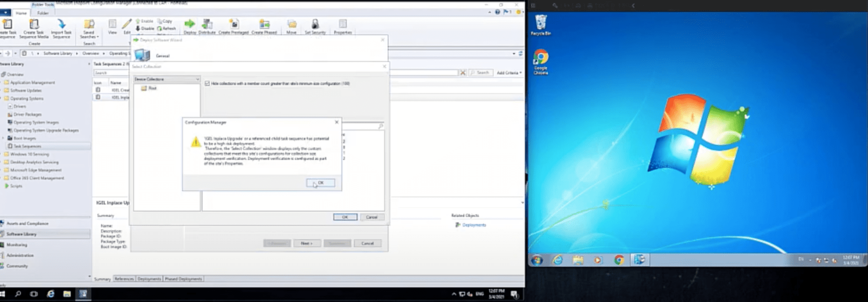Click Create Prestaged ribbon icon

coord(234,27)
